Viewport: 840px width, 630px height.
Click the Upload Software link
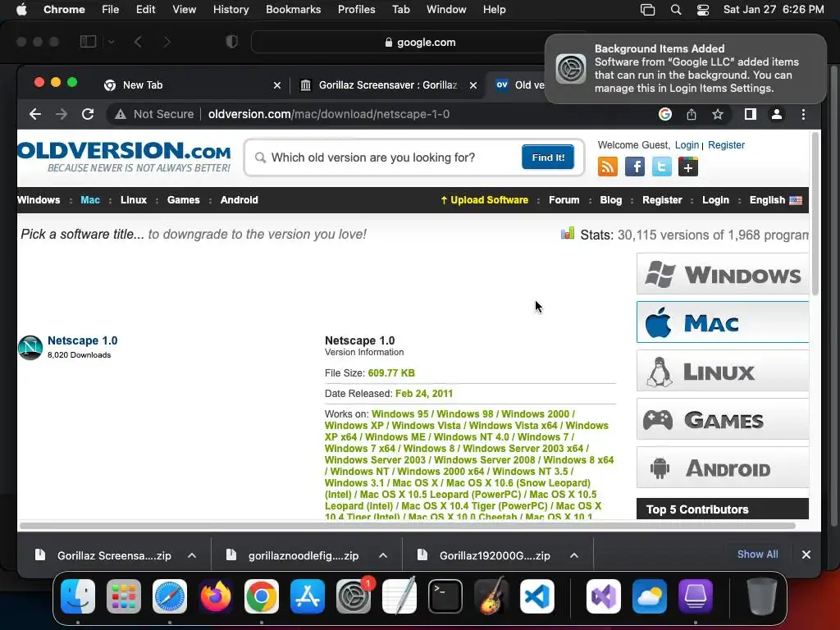[484, 200]
